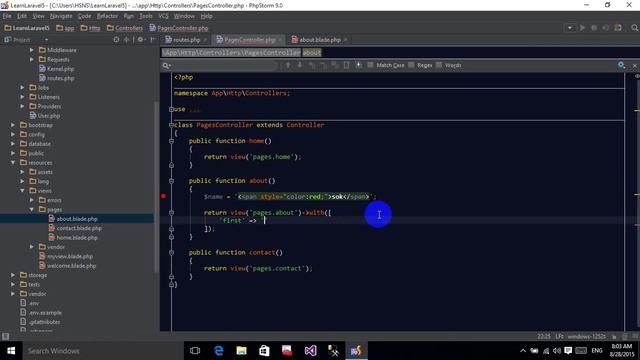Open Visual Studio from taskbar

tap(310, 351)
